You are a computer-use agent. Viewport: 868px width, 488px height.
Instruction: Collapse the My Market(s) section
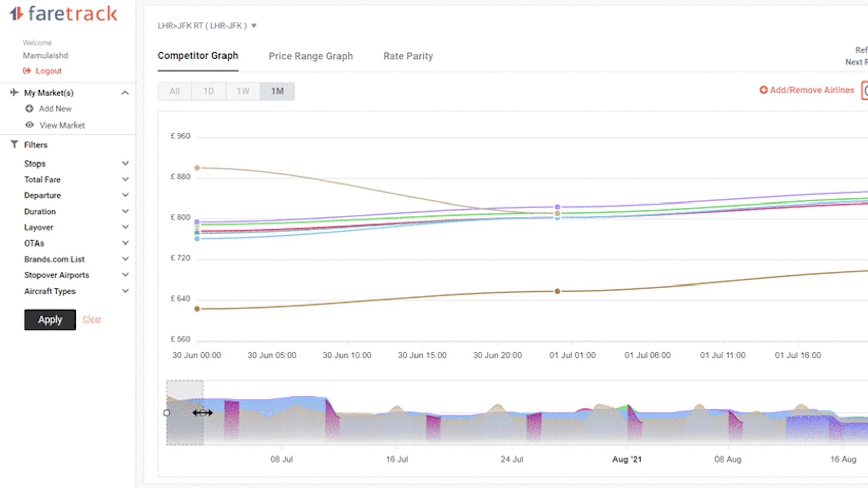[x=125, y=93]
